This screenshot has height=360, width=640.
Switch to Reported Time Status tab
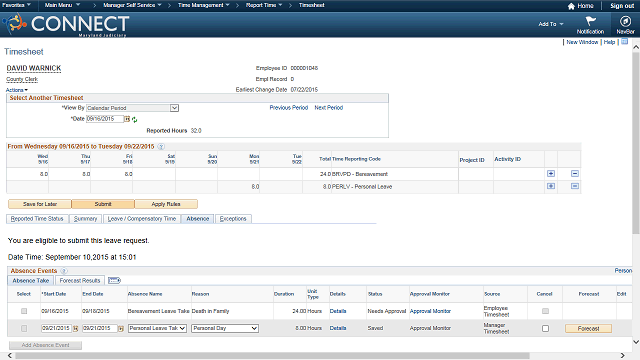(37, 219)
